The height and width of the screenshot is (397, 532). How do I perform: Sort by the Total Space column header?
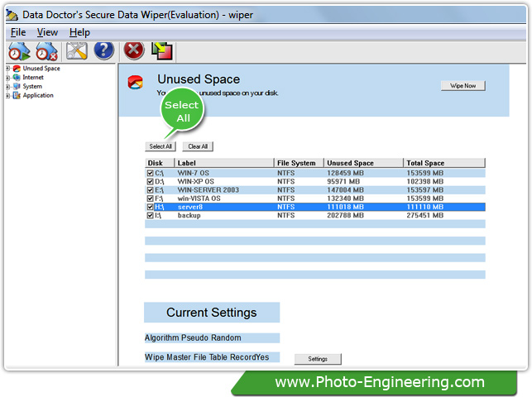click(x=444, y=163)
